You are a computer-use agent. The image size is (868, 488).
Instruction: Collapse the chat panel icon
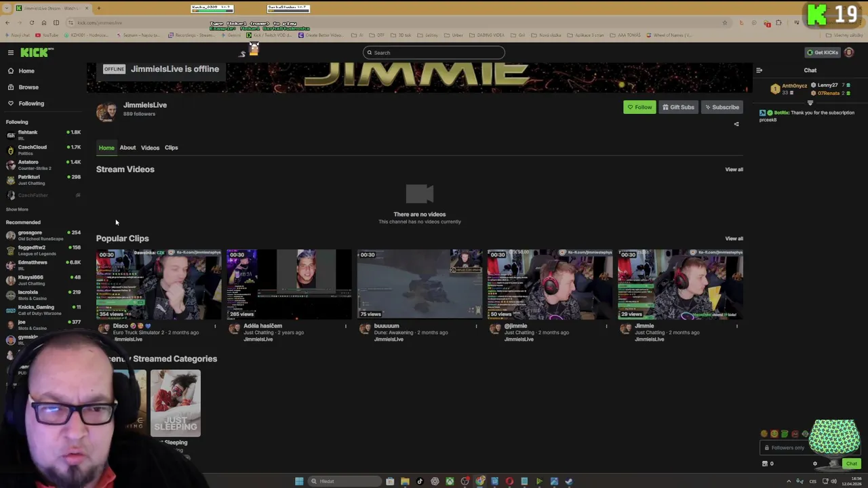[x=759, y=70]
